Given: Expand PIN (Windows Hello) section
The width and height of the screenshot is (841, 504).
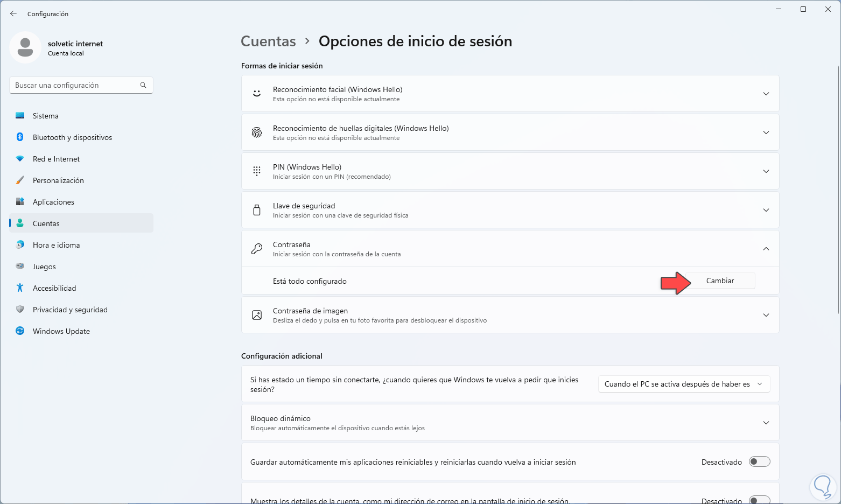Looking at the screenshot, I should [766, 171].
